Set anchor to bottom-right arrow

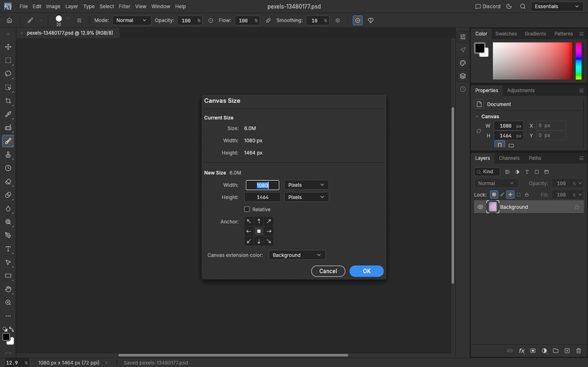coord(269,241)
